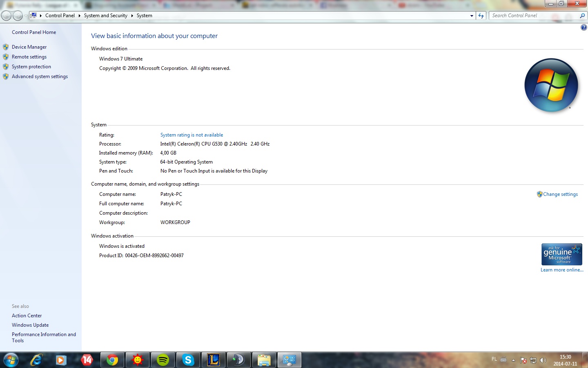Expand the arrow before Control Panel breadcrumb
Viewport: 588px width, 368px height.
tap(40, 16)
